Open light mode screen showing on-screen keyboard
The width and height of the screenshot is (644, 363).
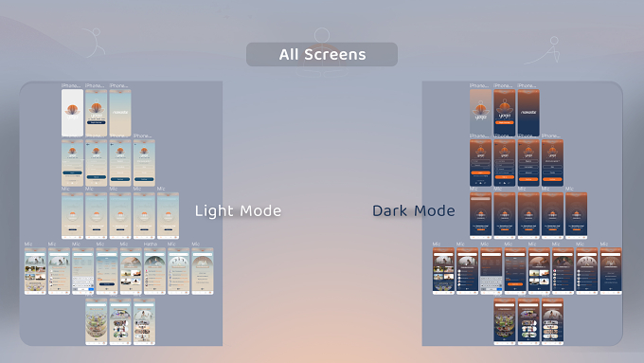pos(83,271)
